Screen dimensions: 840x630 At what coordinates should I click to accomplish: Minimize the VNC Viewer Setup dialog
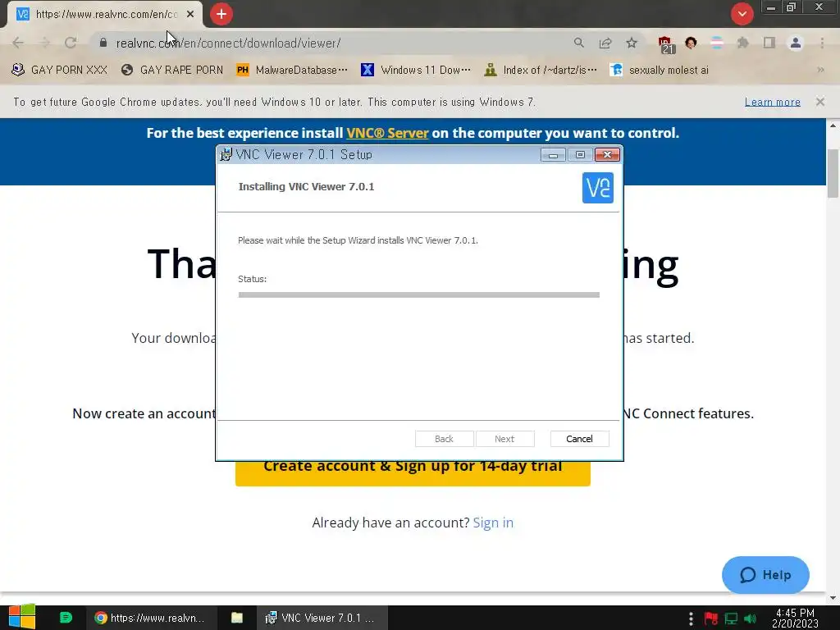coord(553,155)
